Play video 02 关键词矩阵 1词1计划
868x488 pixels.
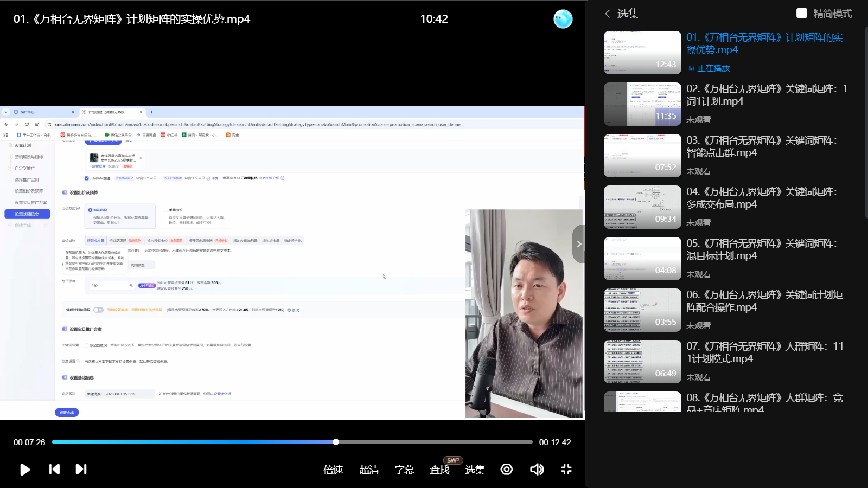pos(766,95)
